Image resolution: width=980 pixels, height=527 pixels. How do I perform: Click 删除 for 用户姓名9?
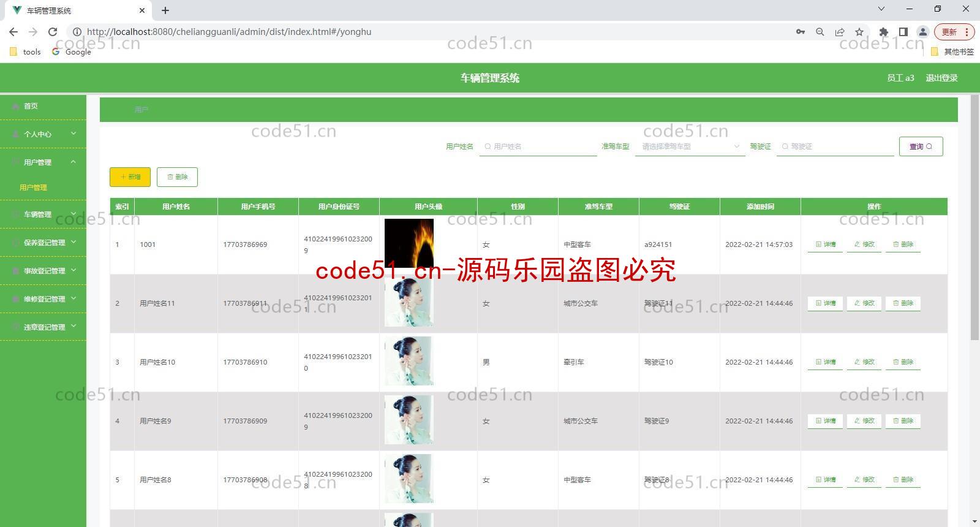(903, 421)
